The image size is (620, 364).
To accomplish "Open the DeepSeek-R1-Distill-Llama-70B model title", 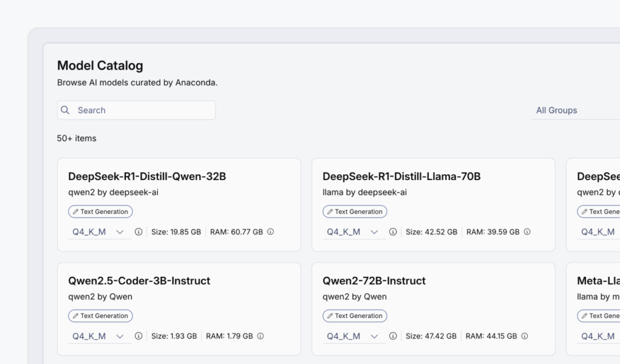I will pos(401,177).
